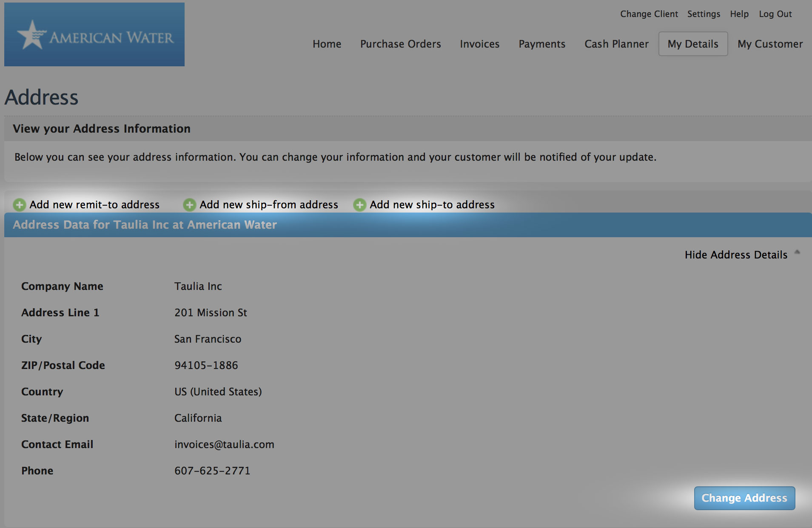Click Hide Address Details link

point(736,255)
